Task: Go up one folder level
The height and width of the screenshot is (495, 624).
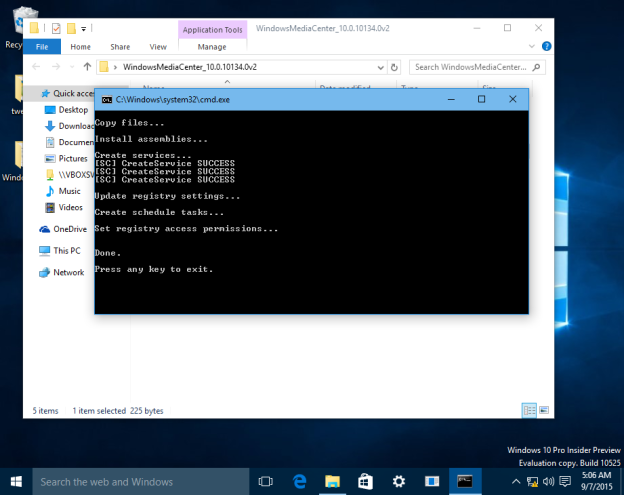Action: point(87,66)
